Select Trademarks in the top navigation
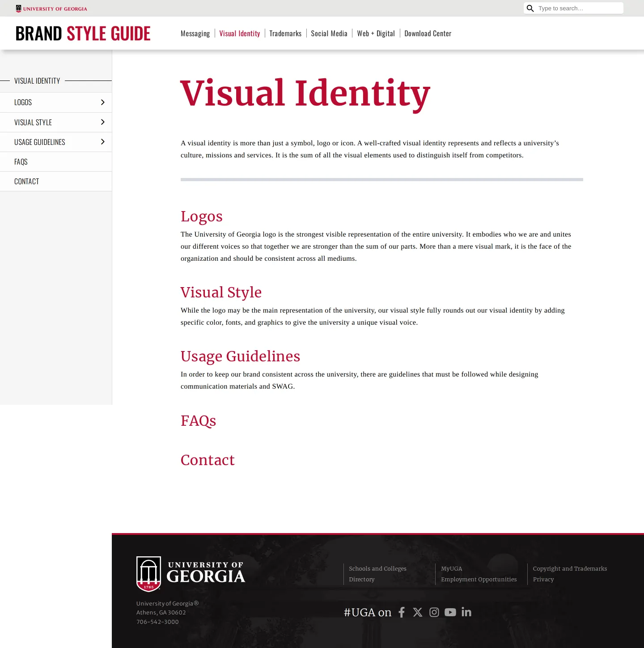Screen dimensions: 644x648 pos(285,34)
